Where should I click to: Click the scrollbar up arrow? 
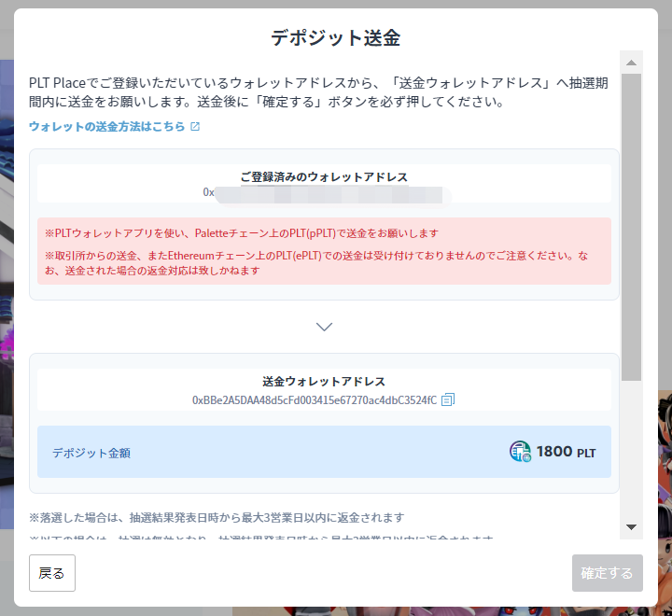[631, 63]
